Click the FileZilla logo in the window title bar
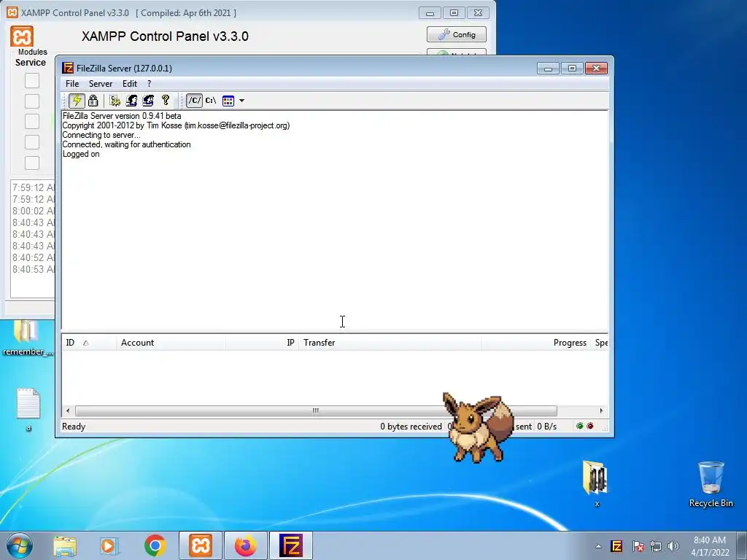 [68, 68]
